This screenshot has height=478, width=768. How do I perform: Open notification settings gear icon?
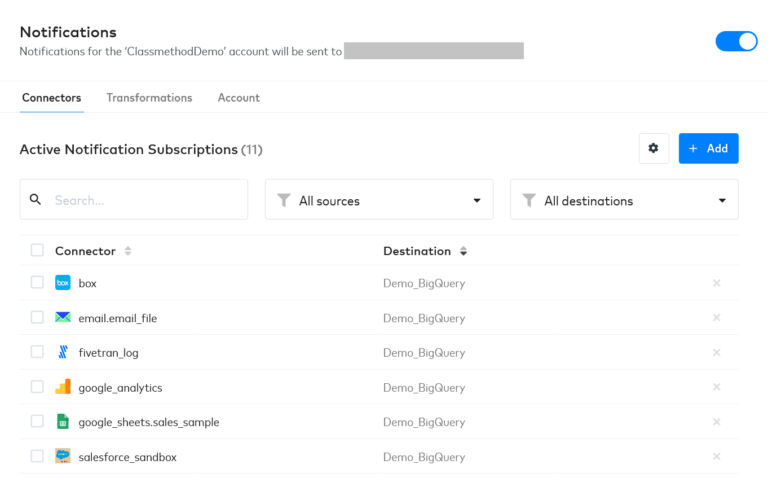[653, 148]
